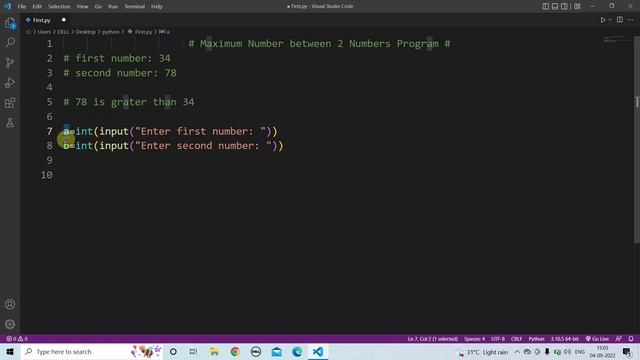
Task: Start Go Live server
Action: click(x=597, y=339)
